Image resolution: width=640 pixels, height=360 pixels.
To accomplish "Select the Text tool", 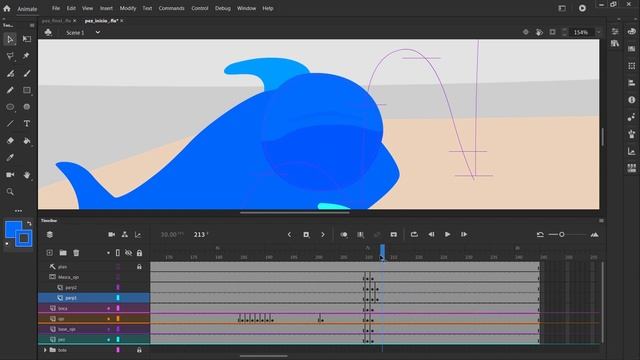I will pos(27,124).
